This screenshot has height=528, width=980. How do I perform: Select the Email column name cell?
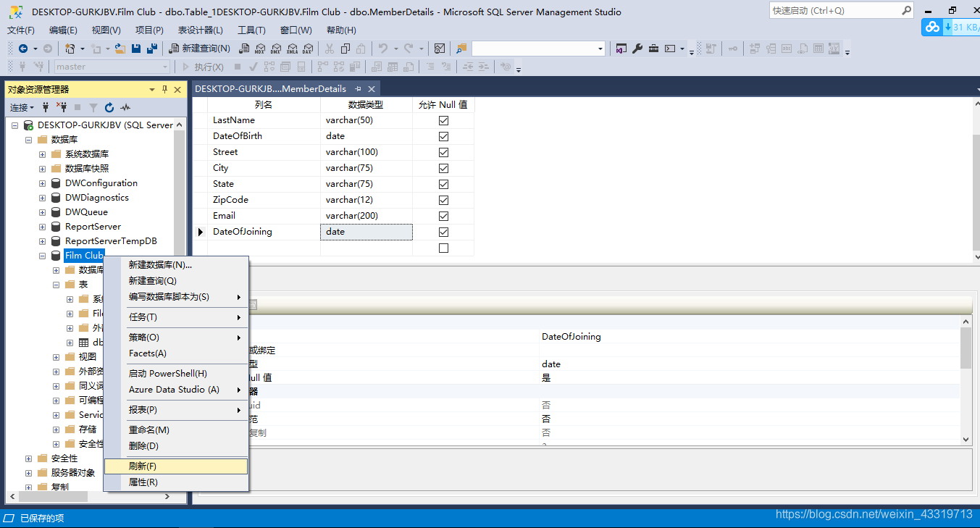264,216
